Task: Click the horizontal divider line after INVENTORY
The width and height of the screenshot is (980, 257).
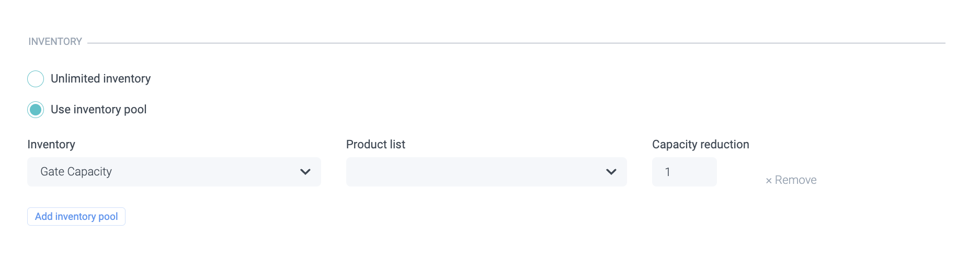Action: click(x=516, y=43)
